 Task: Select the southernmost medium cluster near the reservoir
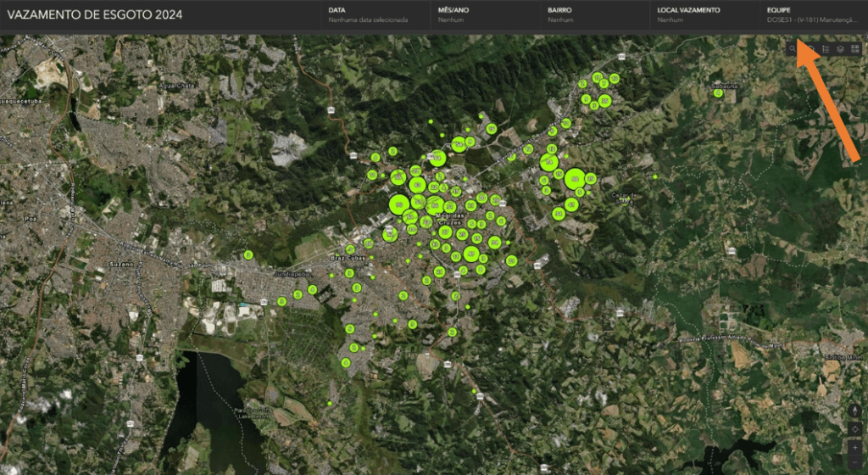click(346, 362)
